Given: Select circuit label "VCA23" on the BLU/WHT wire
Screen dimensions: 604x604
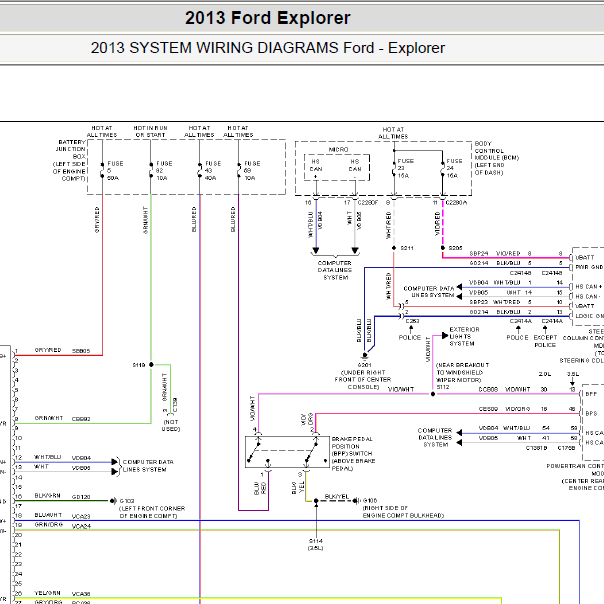Looking at the screenshot, I should coord(81,517).
